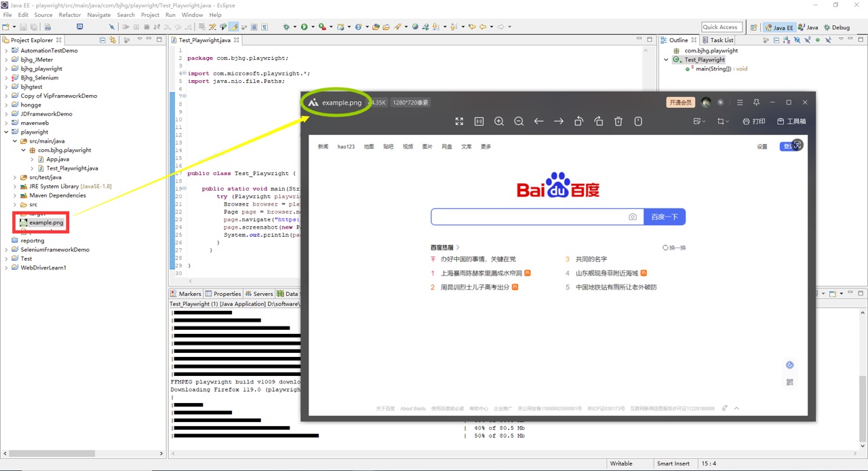Click the user avatar in image viewer
The width and height of the screenshot is (868, 471).
point(706,102)
